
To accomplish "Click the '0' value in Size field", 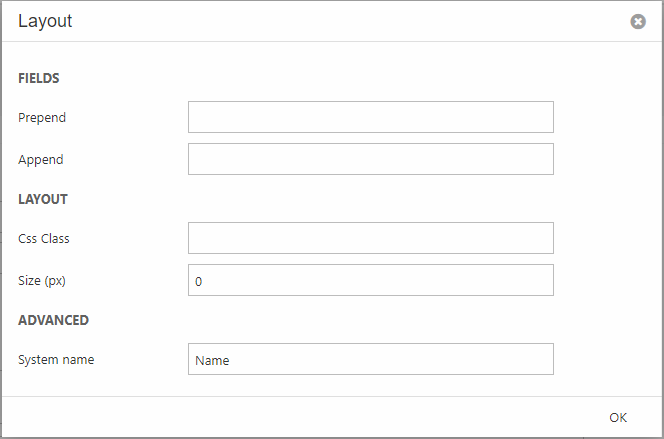I will pos(199,282).
